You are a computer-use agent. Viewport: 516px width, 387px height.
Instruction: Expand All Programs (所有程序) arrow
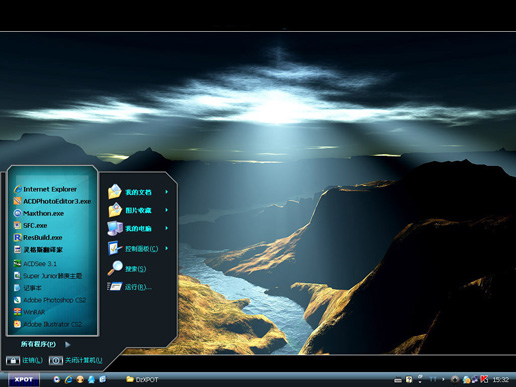[x=68, y=344]
